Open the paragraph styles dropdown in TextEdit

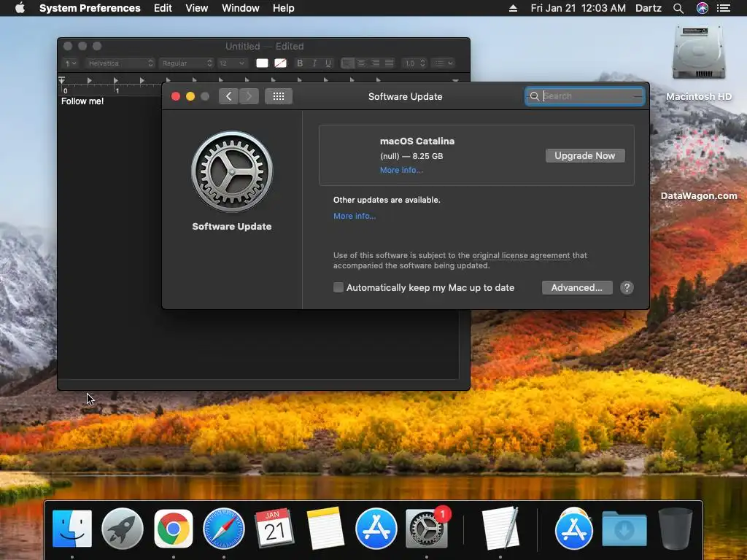(71, 63)
